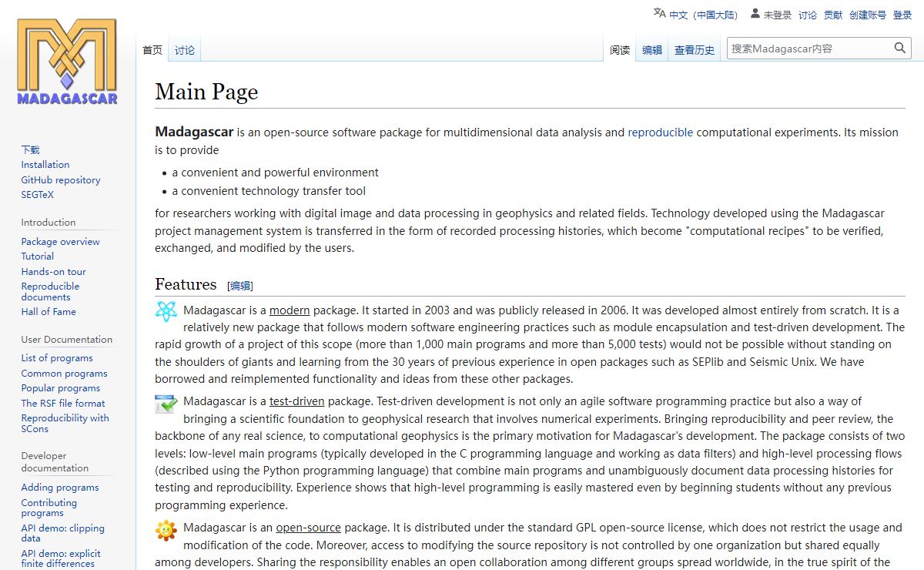Click the sun open-source icon

pos(166,530)
